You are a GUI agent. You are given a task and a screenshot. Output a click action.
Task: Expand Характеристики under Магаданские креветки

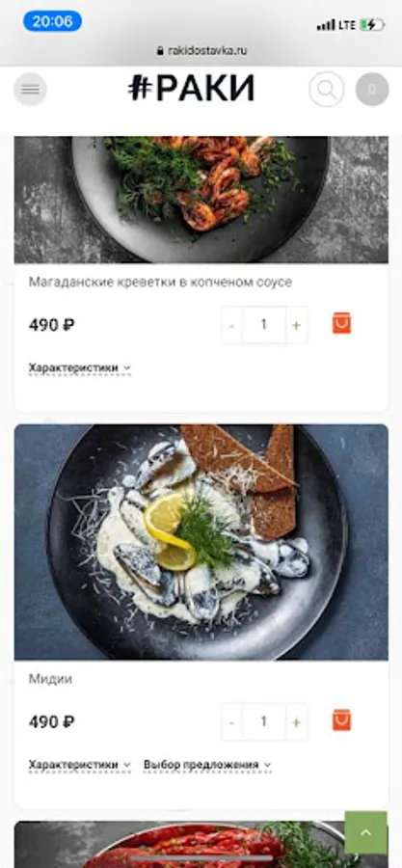[80, 368]
